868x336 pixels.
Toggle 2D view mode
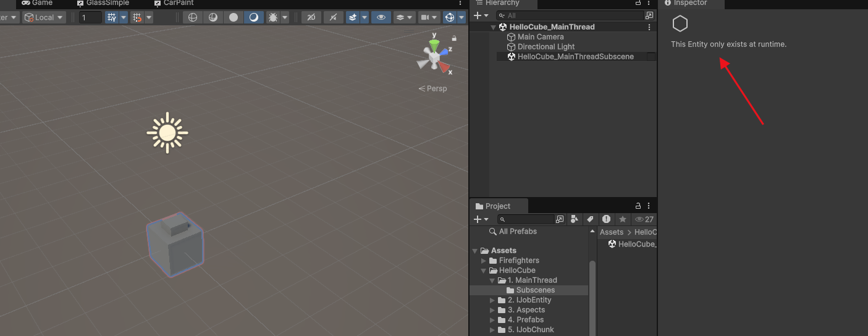pos(311,17)
